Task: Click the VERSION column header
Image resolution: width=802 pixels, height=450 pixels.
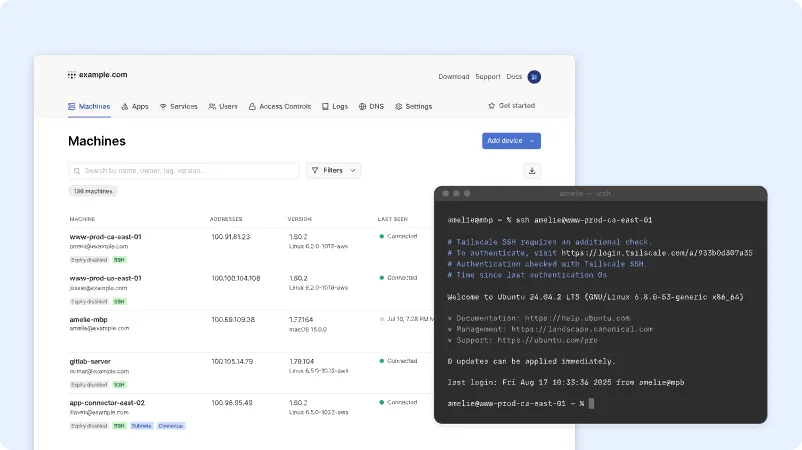Action: click(x=300, y=219)
